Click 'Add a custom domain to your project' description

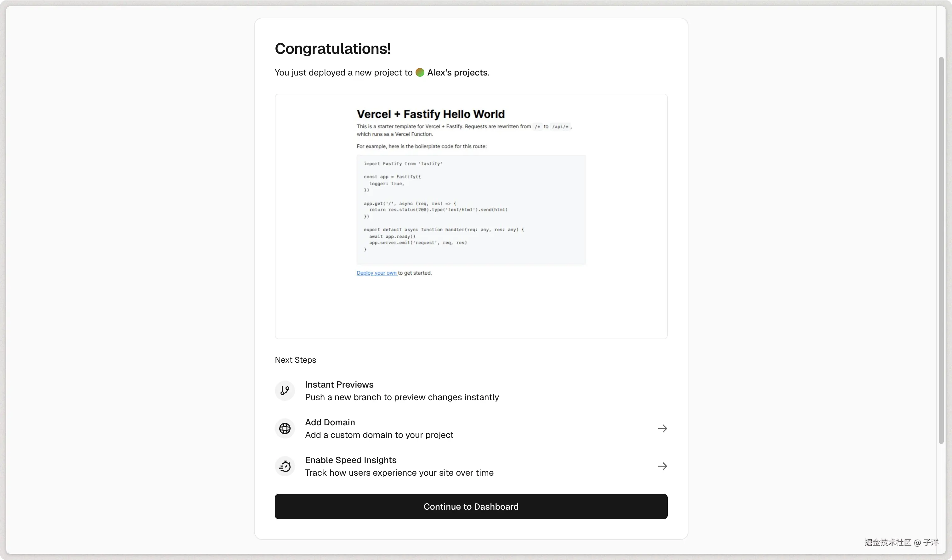[x=379, y=435]
